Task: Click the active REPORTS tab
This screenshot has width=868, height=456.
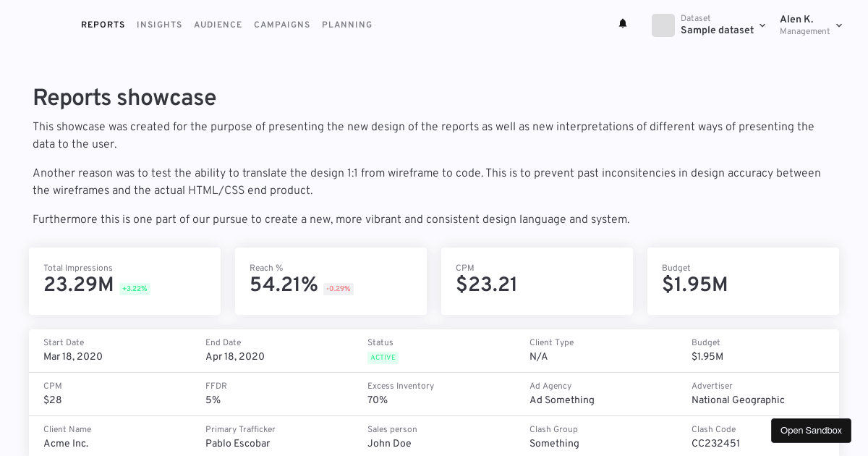Action: coord(103,25)
